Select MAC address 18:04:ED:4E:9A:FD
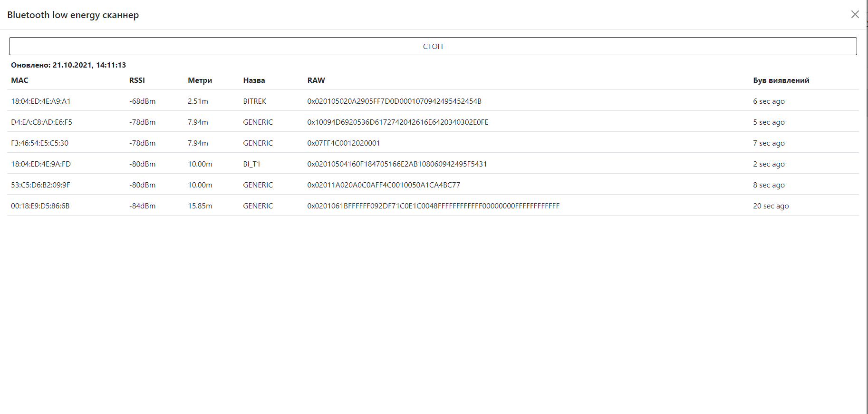Viewport: 868px width, 414px height. (41, 164)
